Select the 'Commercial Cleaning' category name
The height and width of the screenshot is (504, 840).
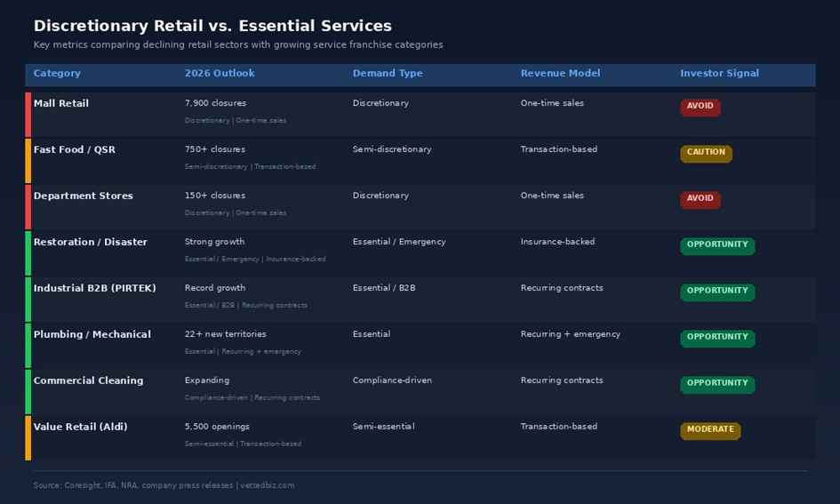coord(88,380)
